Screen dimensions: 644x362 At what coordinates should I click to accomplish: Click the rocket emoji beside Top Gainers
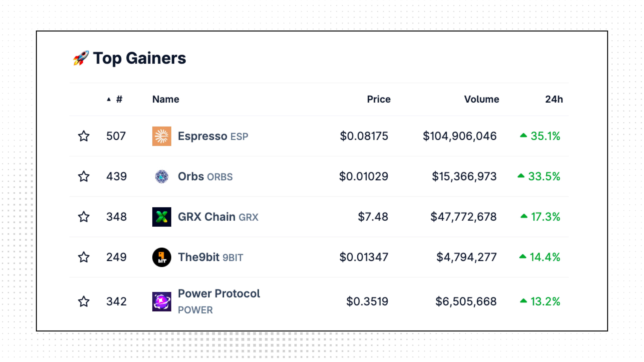81,58
